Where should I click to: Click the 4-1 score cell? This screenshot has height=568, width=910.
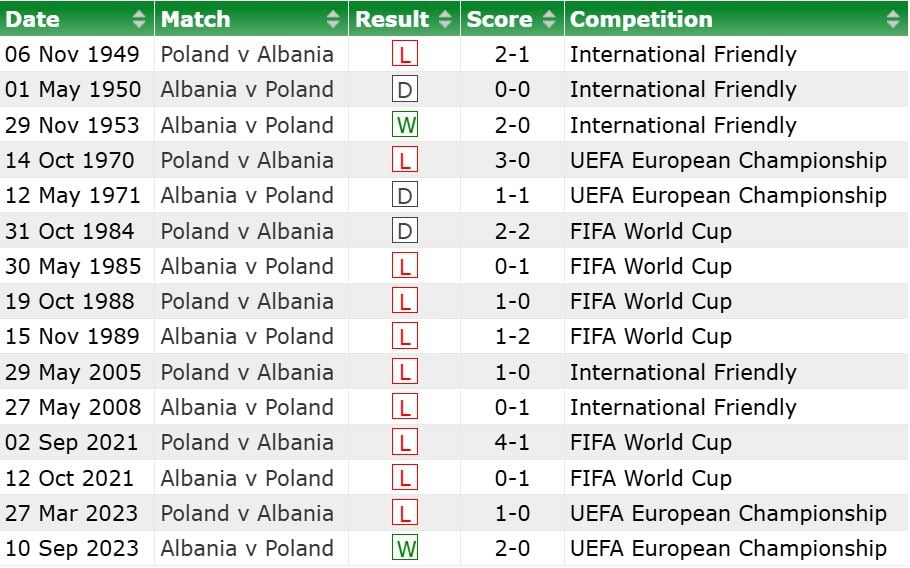click(512, 442)
